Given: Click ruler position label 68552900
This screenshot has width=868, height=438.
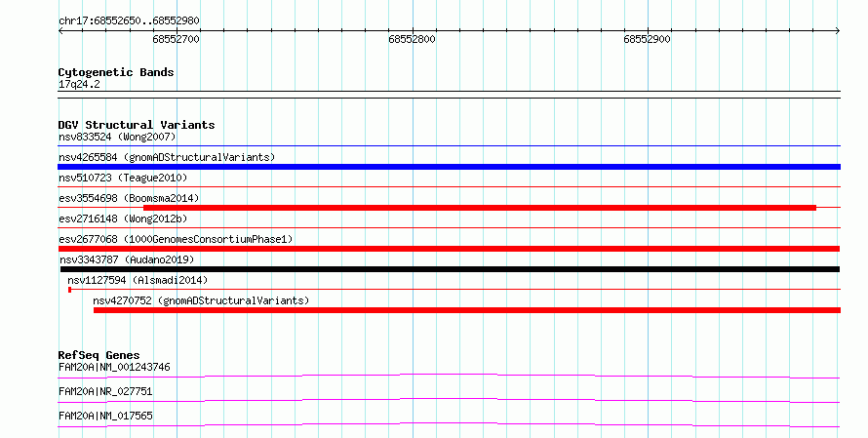Looking at the screenshot, I should pyautogui.click(x=648, y=39).
